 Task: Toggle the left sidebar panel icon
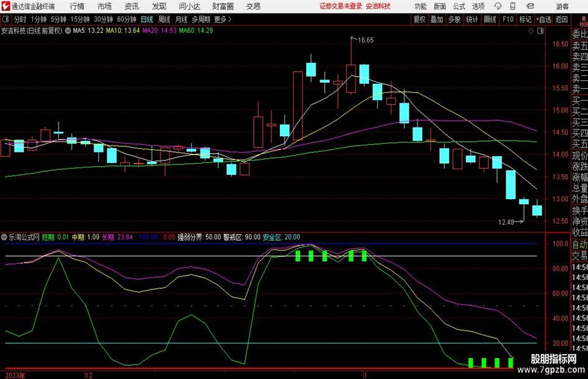6,19
